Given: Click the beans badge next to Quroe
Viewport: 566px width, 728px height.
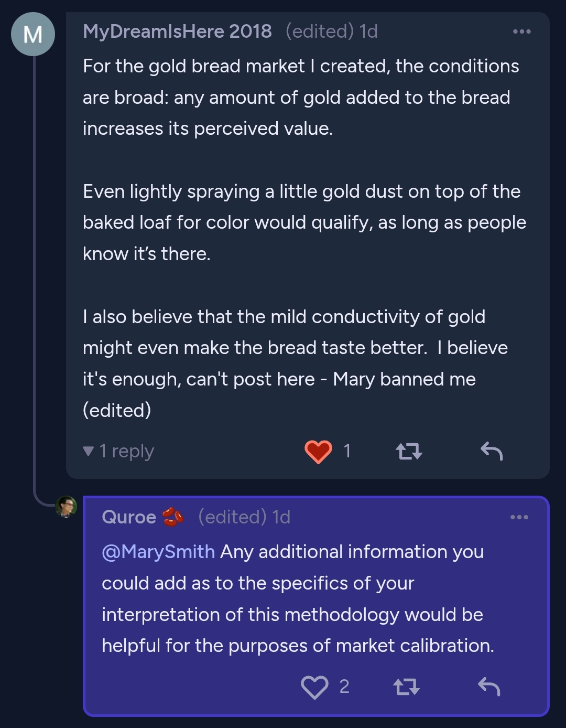Looking at the screenshot, I should point(173,517).
